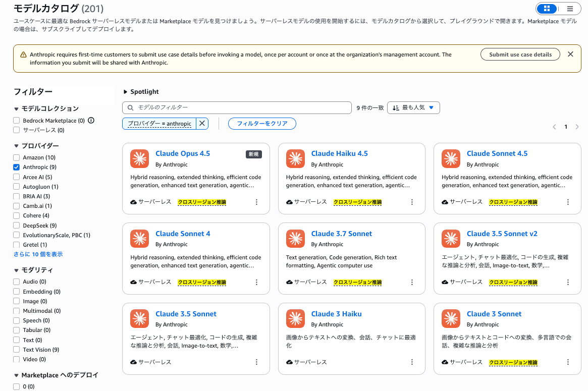Image resolution: width=588 pixels, height=391 pixels.
Task: Open the Claude Sonnet 4.5 model link
Action: pos(497,153)
